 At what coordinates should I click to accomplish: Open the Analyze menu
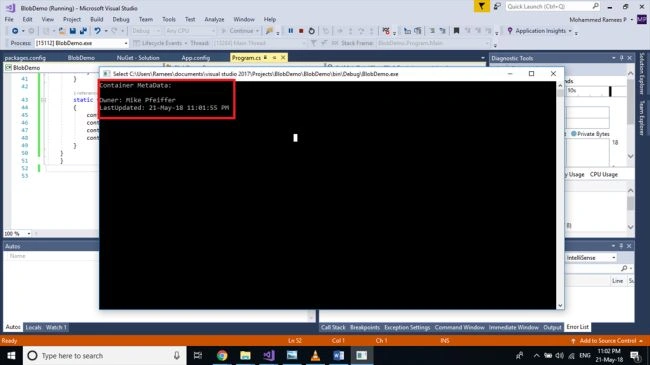214,19
